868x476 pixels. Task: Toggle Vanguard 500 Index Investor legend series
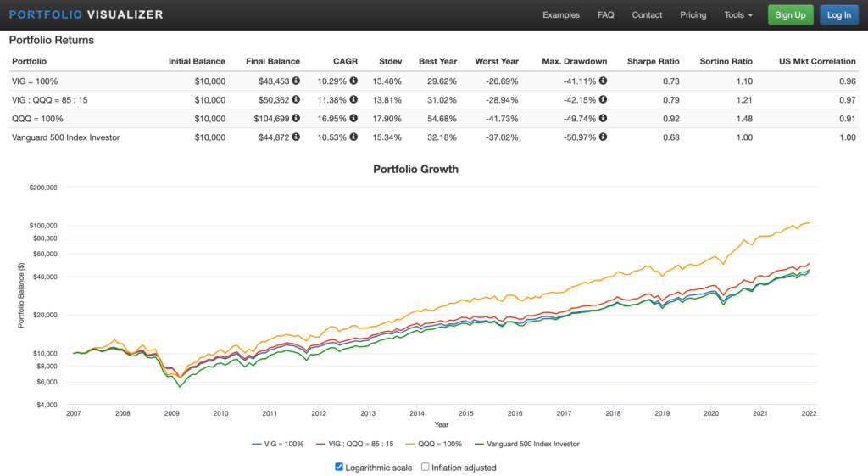coord(527,444)
